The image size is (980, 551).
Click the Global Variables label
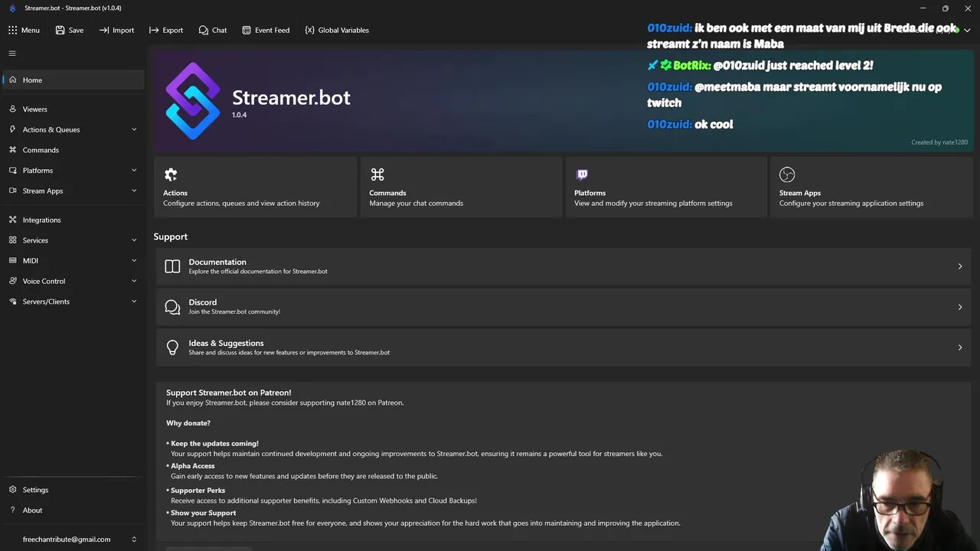343,30
